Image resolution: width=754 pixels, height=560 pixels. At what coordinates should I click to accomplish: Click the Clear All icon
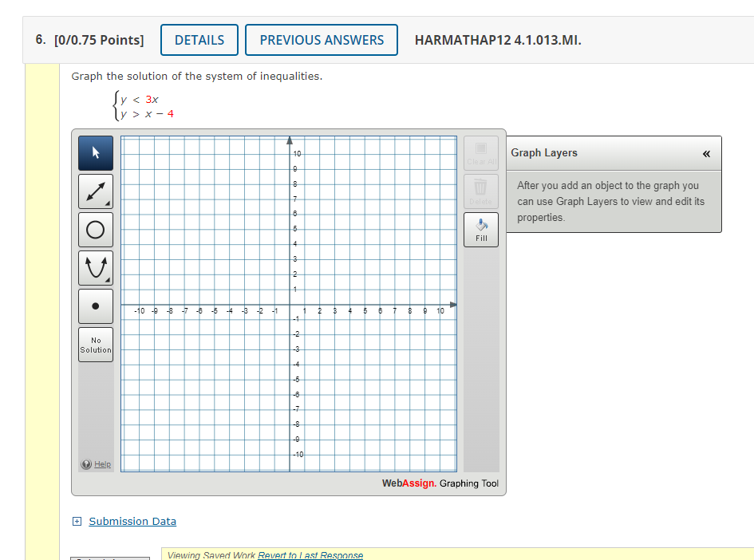pos(480,152)
